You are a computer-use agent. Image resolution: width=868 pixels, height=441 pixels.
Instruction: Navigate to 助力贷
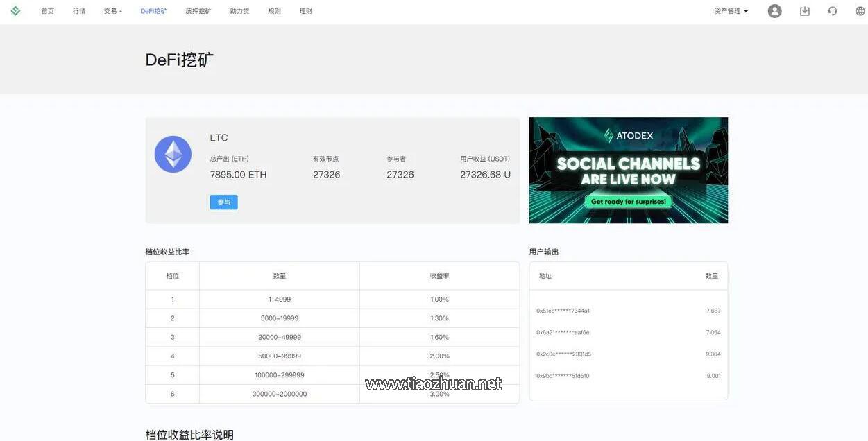(239, 11)
